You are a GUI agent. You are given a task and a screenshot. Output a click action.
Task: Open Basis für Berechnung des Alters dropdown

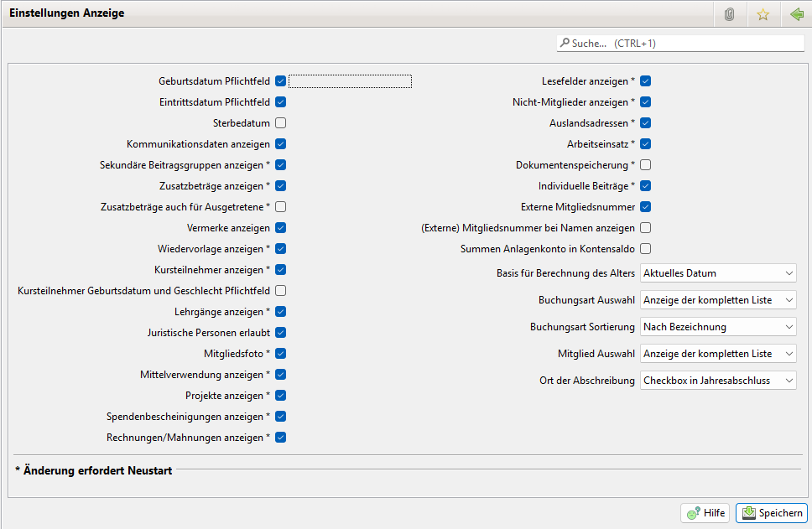(718, 273)
